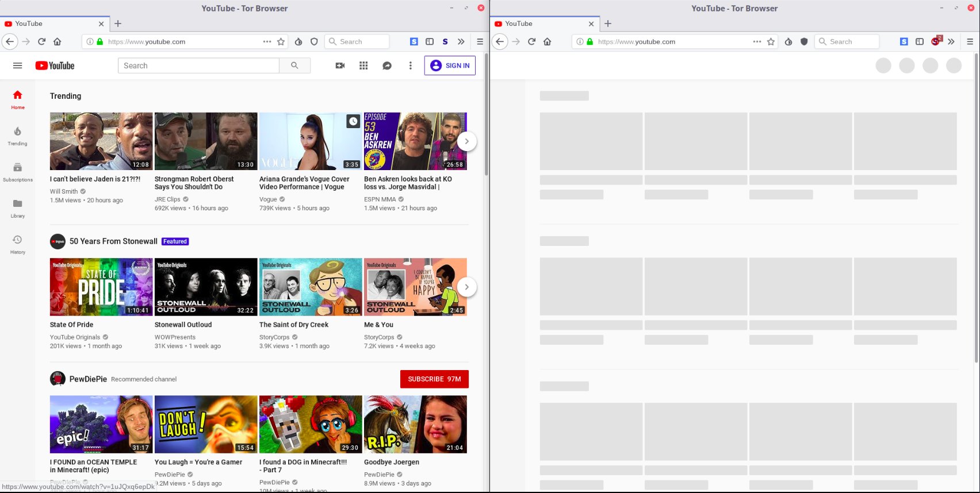
Task: Open hamburger menu in left browser window
Action: 480,41
